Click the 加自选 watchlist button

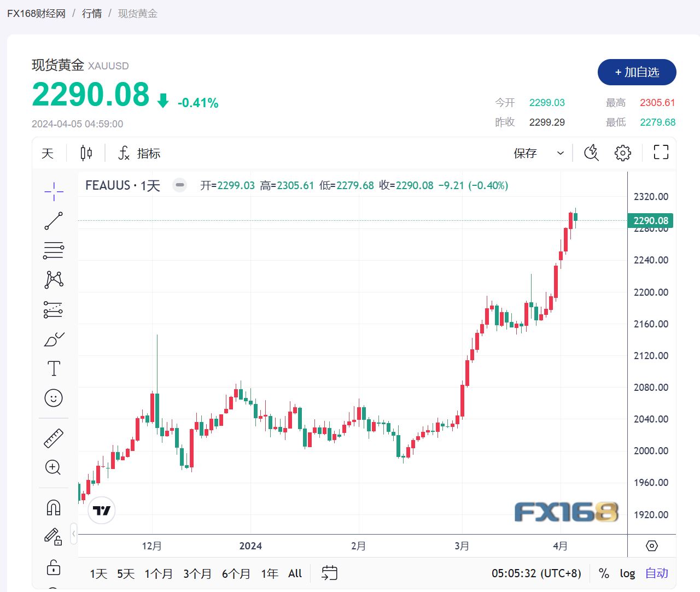pos(637,72)
